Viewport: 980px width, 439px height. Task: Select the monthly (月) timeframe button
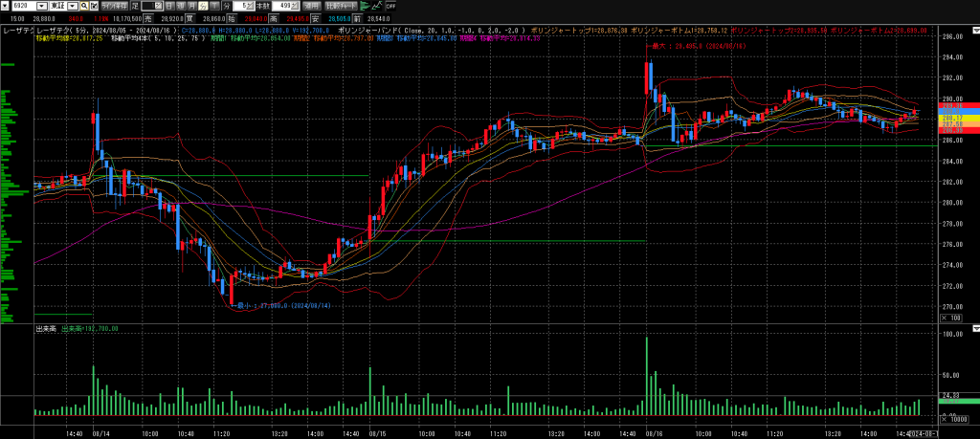click(192, 5)
